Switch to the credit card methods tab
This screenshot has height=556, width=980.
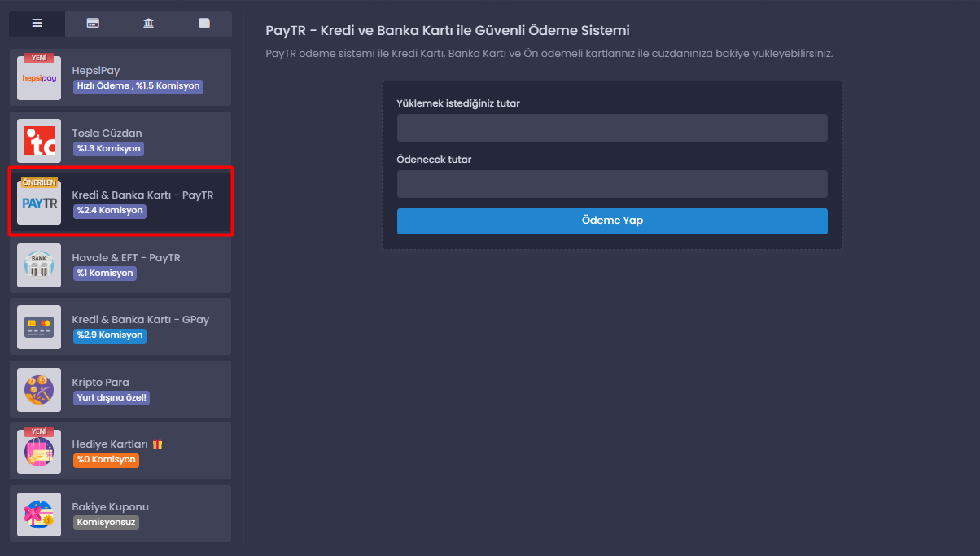tap(93, 24)
